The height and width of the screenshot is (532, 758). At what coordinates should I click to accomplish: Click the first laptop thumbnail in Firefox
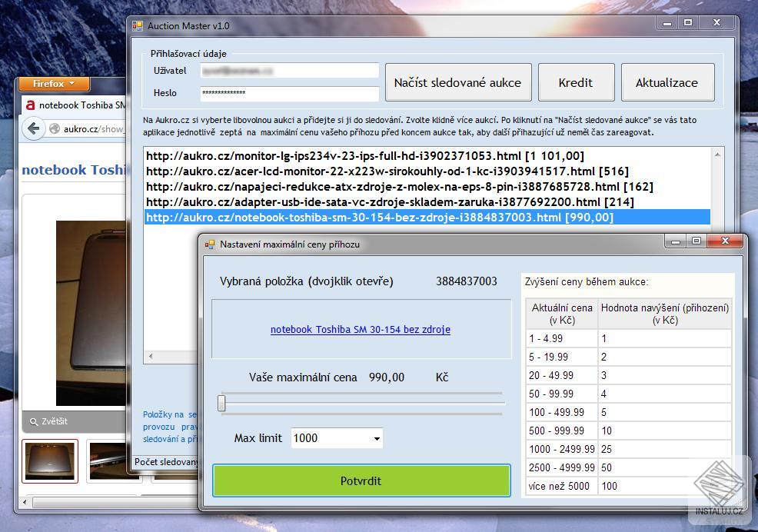tap(50, 461)
